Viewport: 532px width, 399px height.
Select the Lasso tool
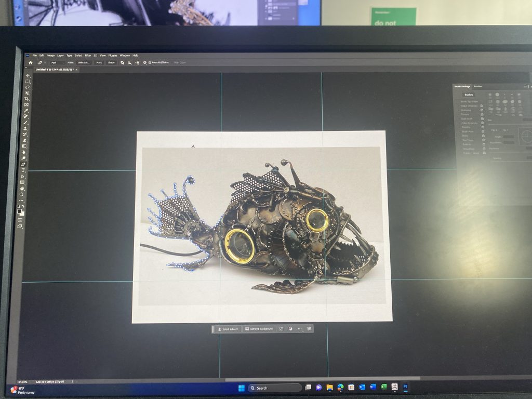pos(27,87)
